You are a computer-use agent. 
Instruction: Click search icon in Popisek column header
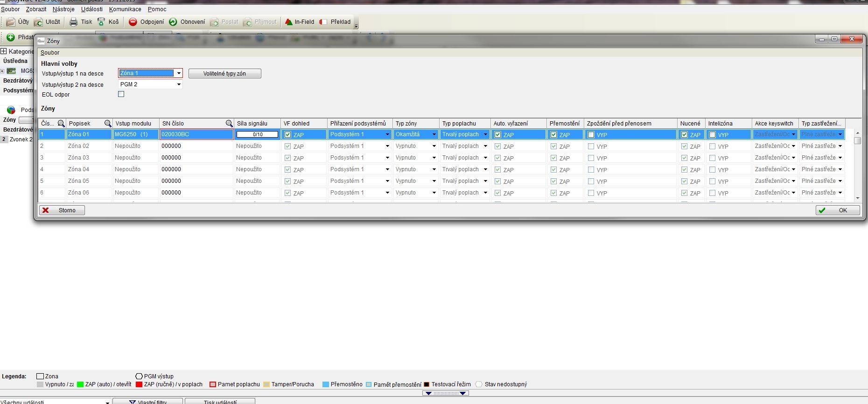click(x=108, y=124)
